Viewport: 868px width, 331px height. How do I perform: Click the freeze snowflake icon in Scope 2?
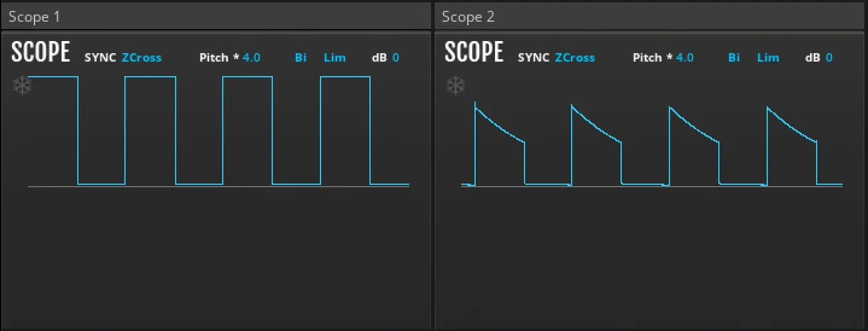[455, 85]
